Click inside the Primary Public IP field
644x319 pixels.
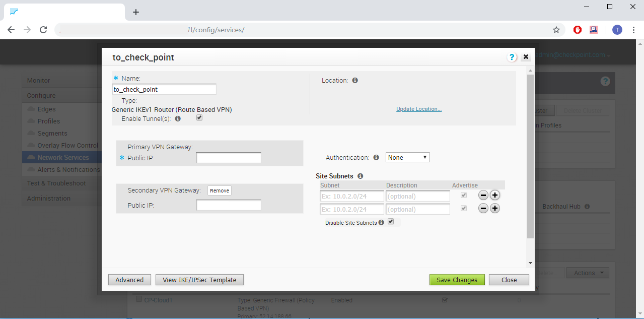click(x=228, y=157)
